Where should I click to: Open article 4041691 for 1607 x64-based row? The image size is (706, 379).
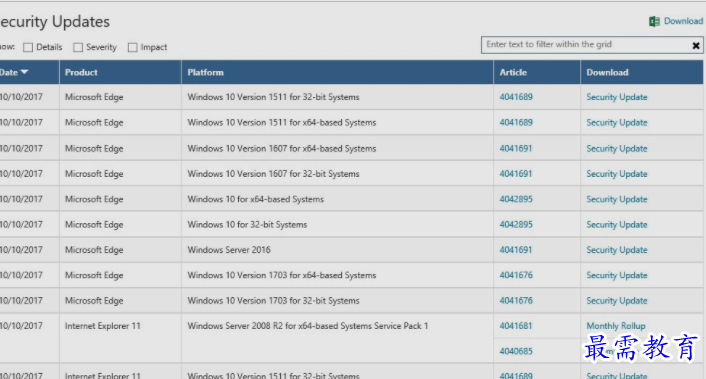point(516,149)
